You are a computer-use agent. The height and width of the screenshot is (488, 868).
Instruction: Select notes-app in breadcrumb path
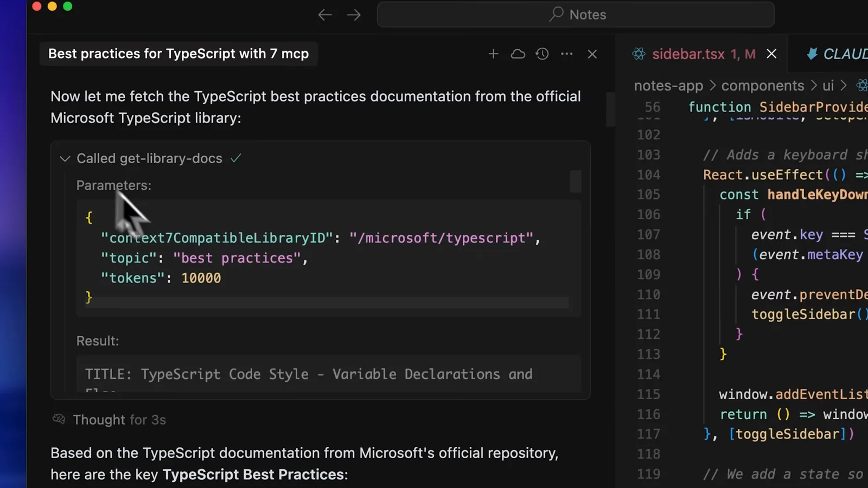pyautogui.click(x=668, y=86)
